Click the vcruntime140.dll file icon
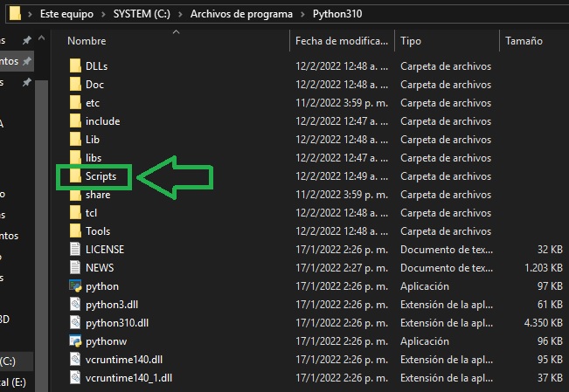The width and height of the screenshot is (569, 392). pos(75,360)
